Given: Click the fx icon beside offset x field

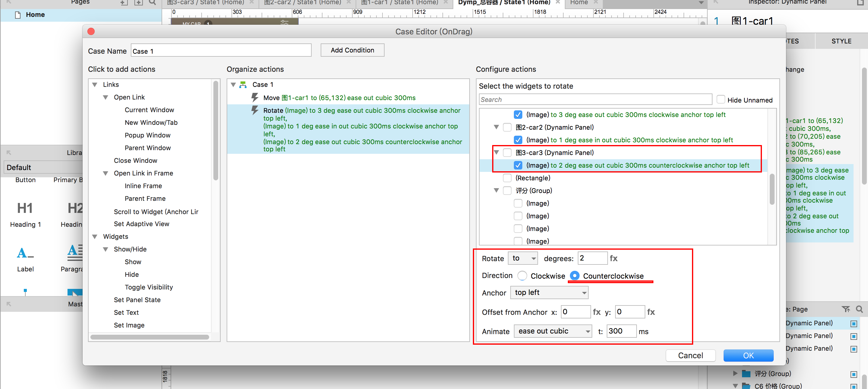Looking at the screenshot, I should (596, 312).
